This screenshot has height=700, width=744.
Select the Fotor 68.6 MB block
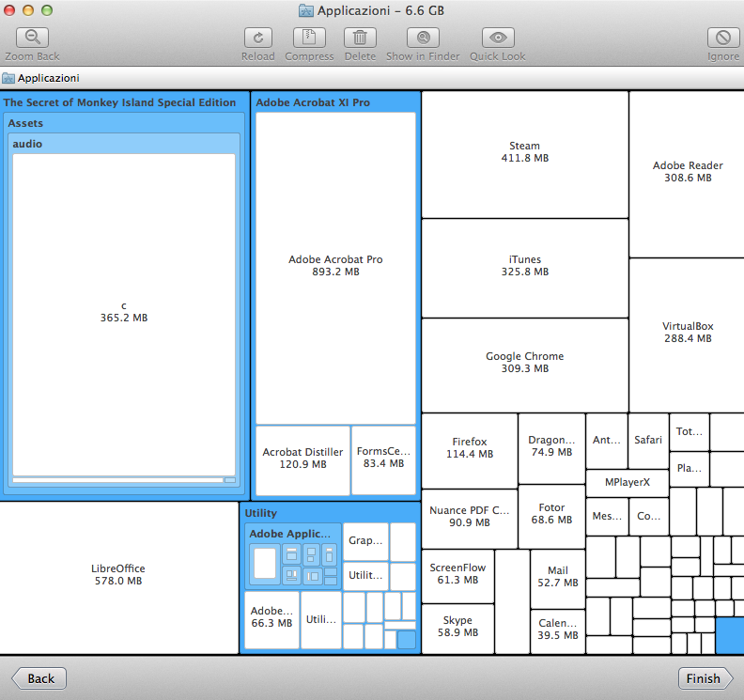click(x=551, y=517)
